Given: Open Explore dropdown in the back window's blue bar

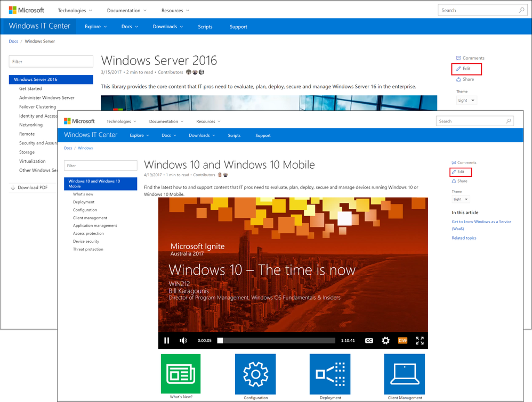Looking at the screenshot, I should click(x=95, y=27).
